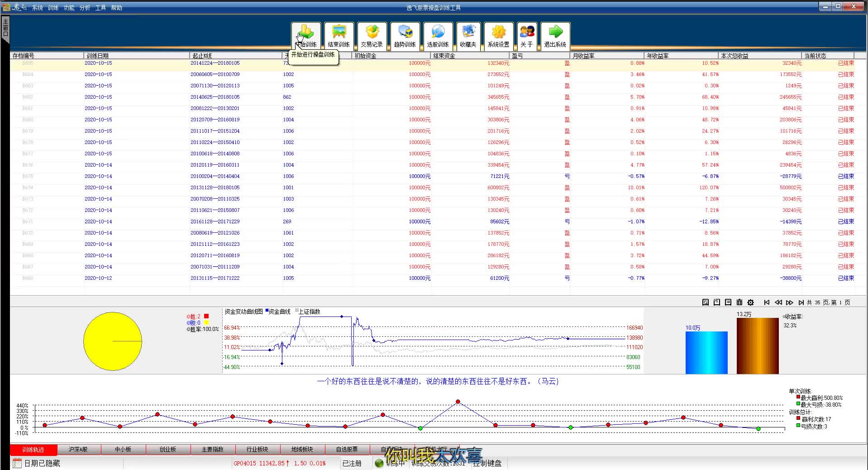
Task: Sort by the 训练日期 column header
Action: tap(137, 56)
